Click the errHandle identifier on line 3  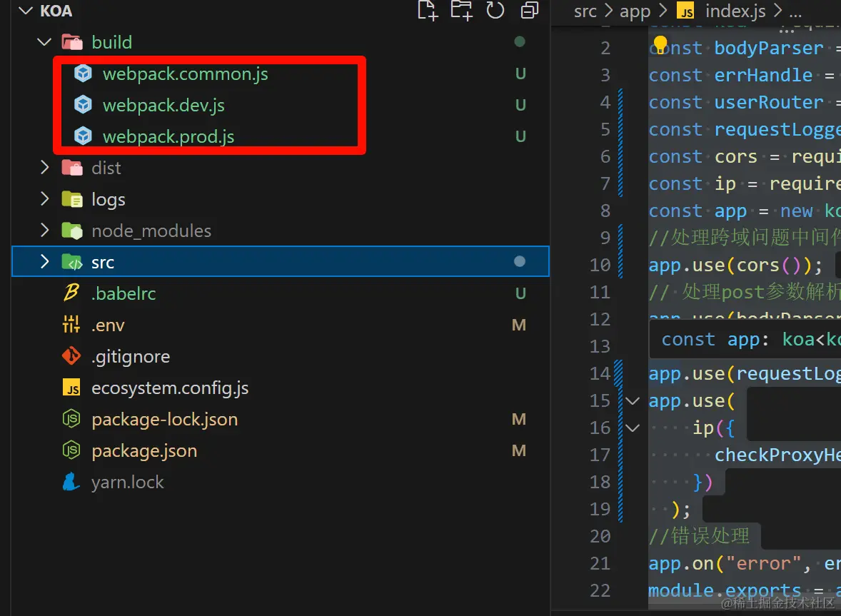pyautogui.click(x=763, y=75)
